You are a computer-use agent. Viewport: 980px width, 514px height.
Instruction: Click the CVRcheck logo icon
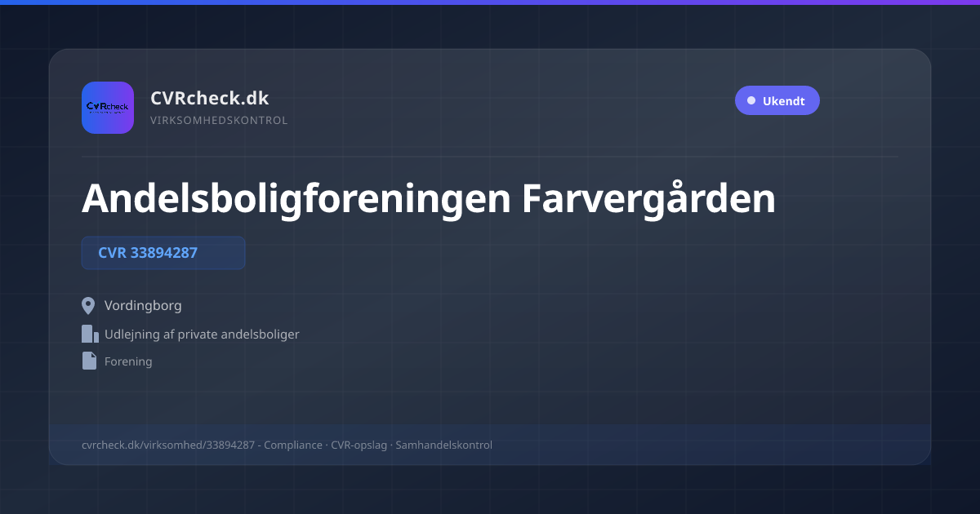(108, 108)
